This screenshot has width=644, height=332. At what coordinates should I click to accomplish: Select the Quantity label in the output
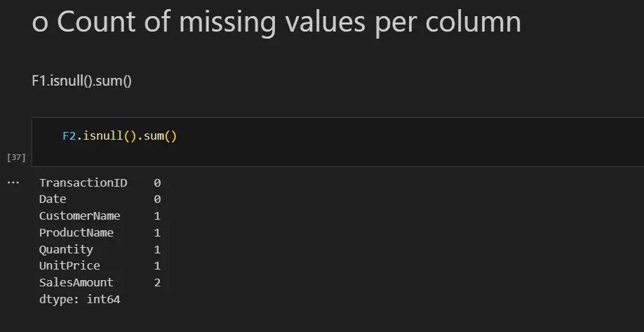66,249
